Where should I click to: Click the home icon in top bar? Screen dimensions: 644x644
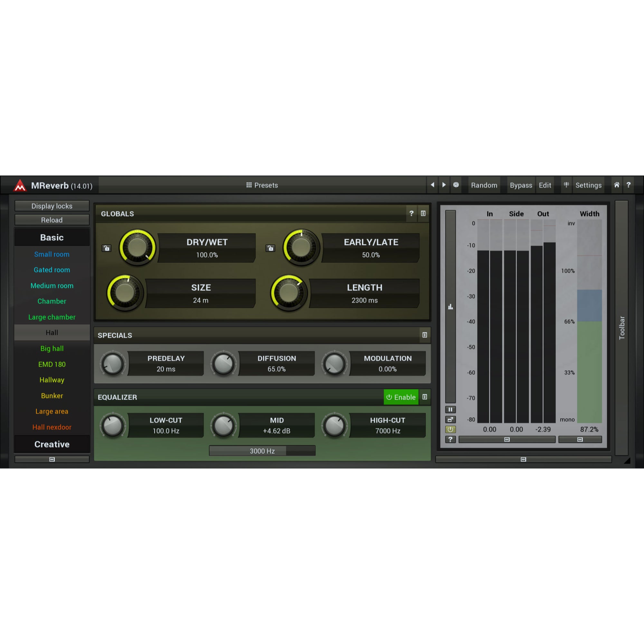616,185
